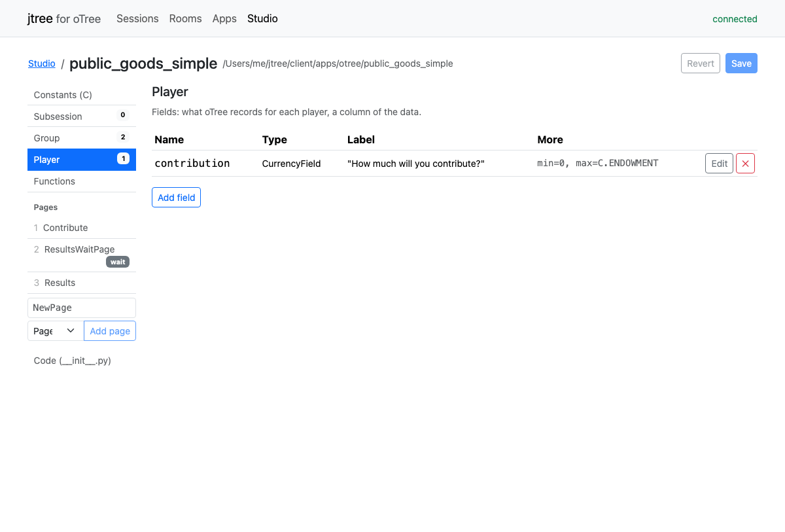Add a new player field
This screenshot has width=785, height=532.
(176, 198)
